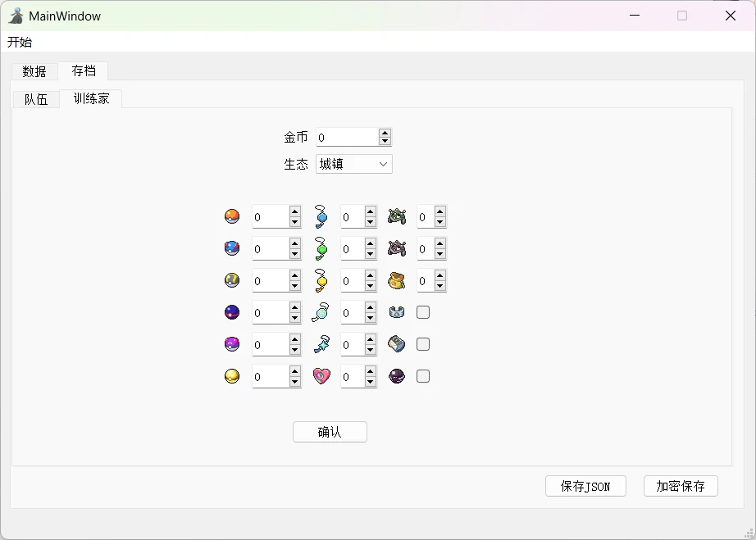Image resolution: width=756 pixels, height=540 pixels.
Task: Click the silver bracelet icon
Action: coord(397,312)
